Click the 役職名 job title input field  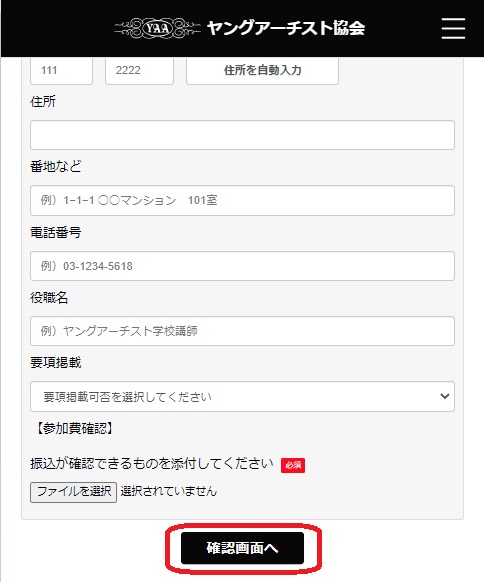(242, 331)
